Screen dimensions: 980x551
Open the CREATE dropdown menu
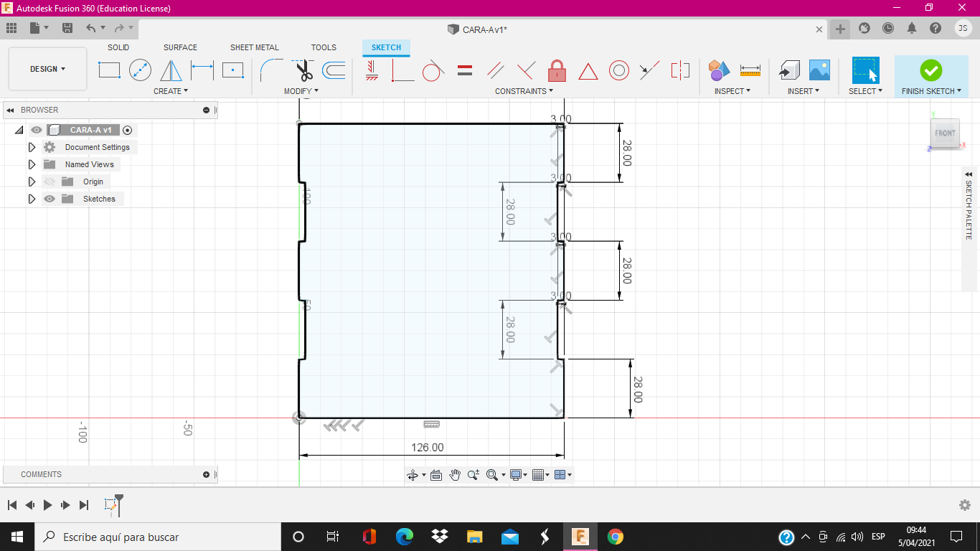pos(171,91)
